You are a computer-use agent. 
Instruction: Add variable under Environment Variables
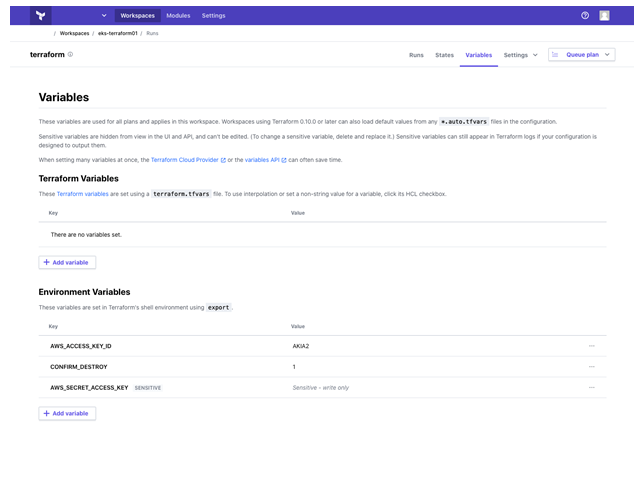pos(67,413)
